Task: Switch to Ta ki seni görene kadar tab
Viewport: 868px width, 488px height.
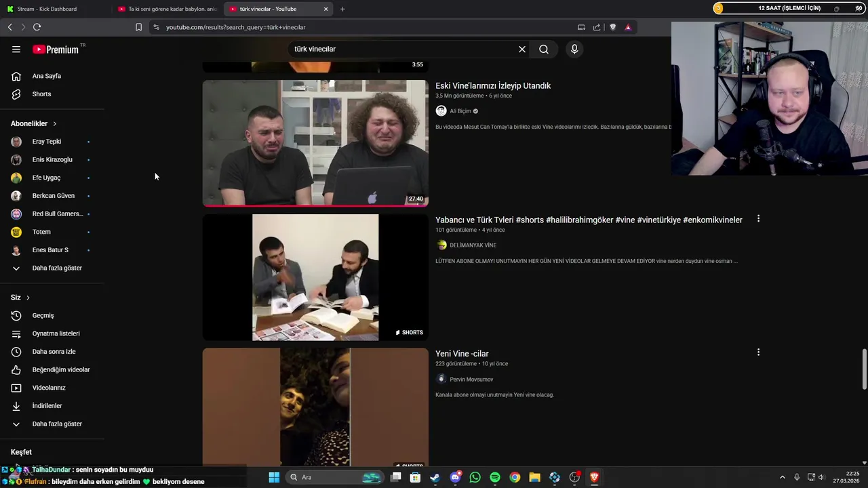Action: (x=167, y=9)
